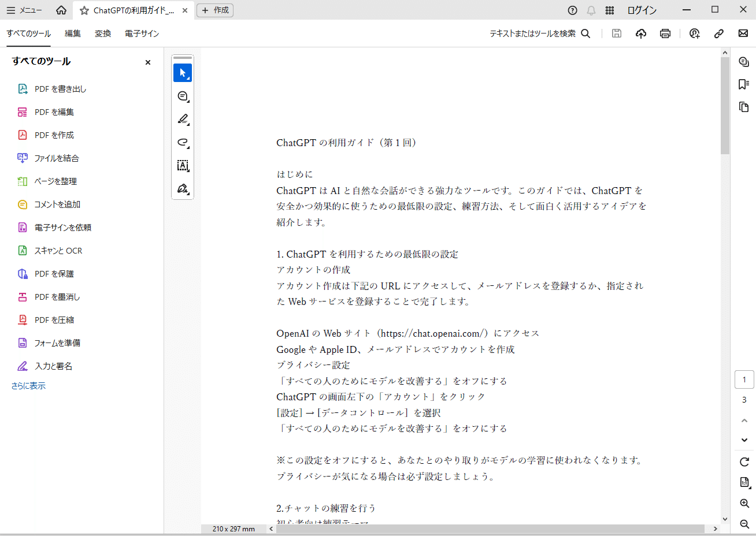Click the テキストまたはツールを検索 search field
756x536 pixels.
[540, 33]
